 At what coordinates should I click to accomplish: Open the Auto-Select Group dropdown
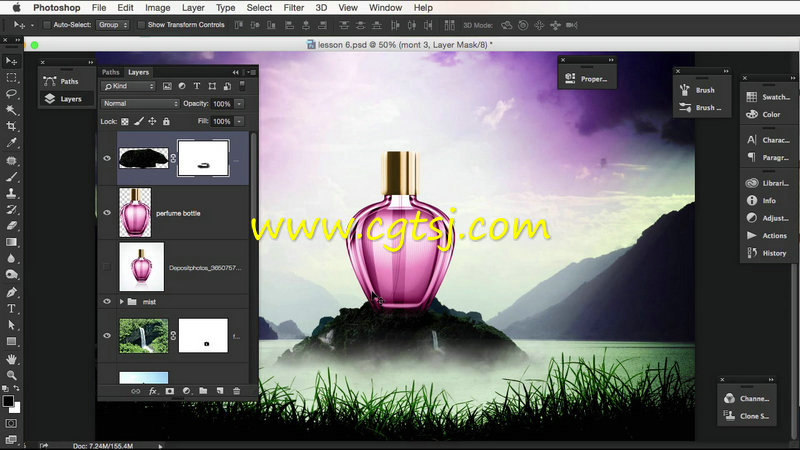pos(112,24)
